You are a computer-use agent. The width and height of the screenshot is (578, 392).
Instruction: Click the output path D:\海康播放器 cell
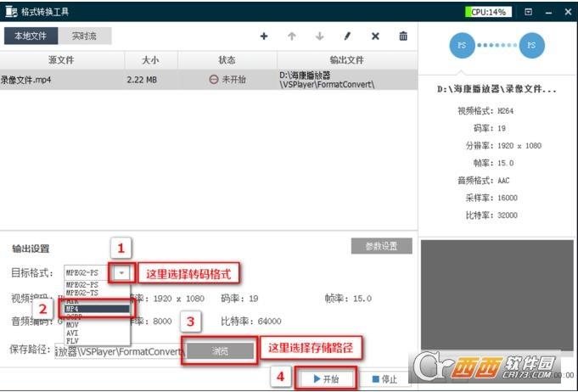(x=327, y=80)
